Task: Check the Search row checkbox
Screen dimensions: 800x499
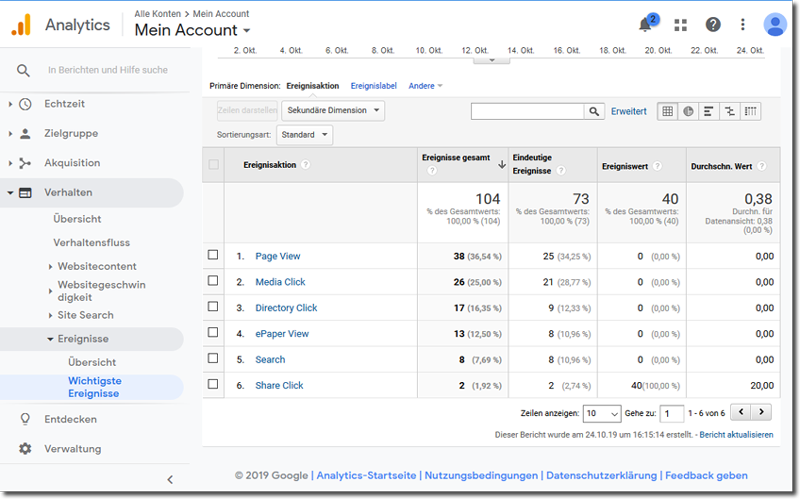Action: tap(213, 358)
